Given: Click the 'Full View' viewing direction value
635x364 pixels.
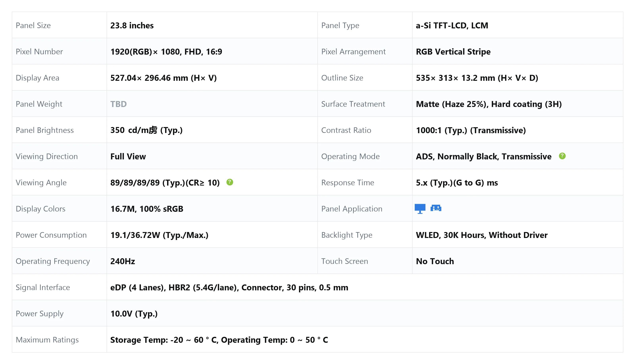Looking at the screenshot, I should [128, 157].
